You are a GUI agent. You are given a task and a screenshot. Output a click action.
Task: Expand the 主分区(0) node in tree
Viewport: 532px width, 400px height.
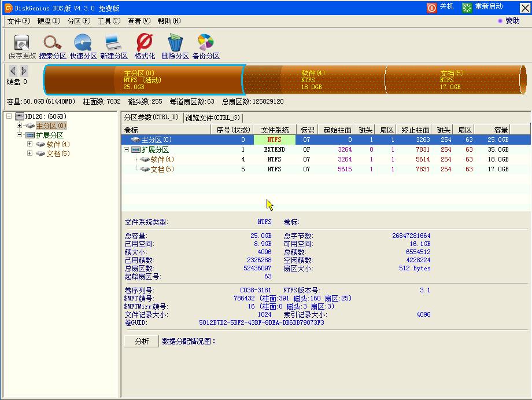click(x=19, y=125)
